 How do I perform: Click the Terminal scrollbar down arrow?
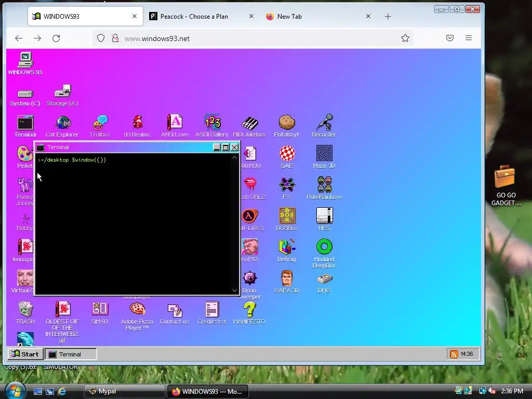click(x=234, y=290)
